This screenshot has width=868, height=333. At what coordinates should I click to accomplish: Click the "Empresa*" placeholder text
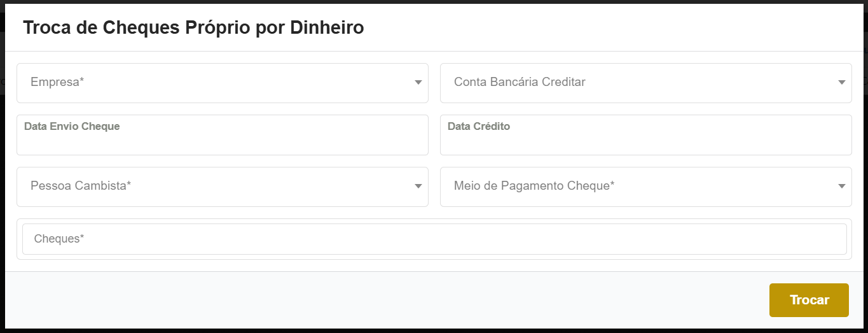[x=57, y=82]
